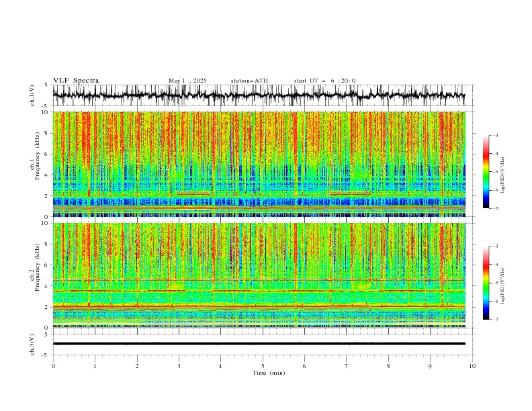This screenshot has width=532, height=411.
Task: Click the "7" tick on the Time axis
Action: pos(347,366)
